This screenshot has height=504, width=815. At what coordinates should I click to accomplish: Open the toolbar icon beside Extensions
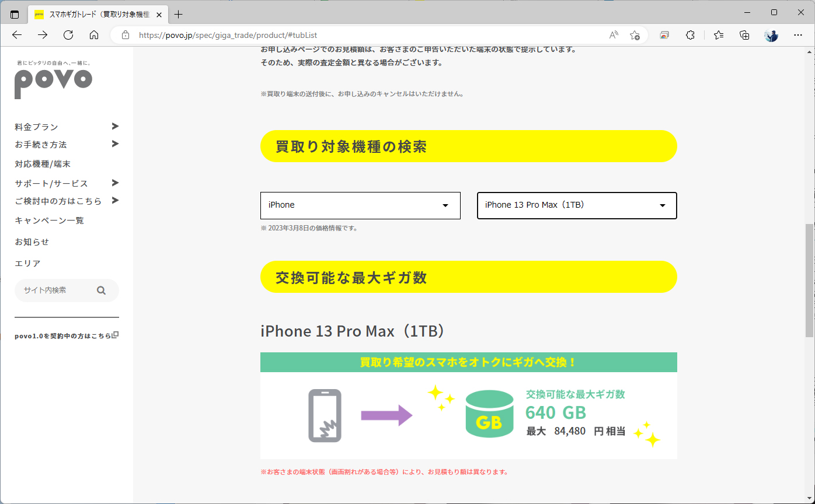point(664,35)
